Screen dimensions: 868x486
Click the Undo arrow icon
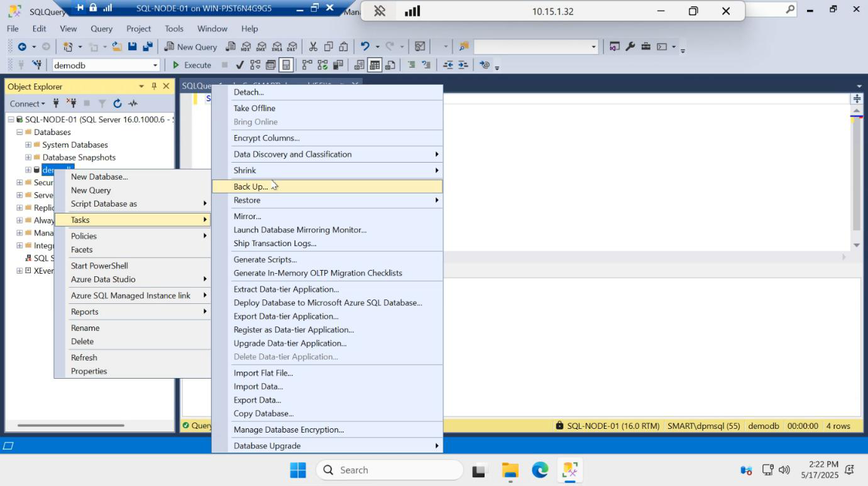(x=365, y=46)
